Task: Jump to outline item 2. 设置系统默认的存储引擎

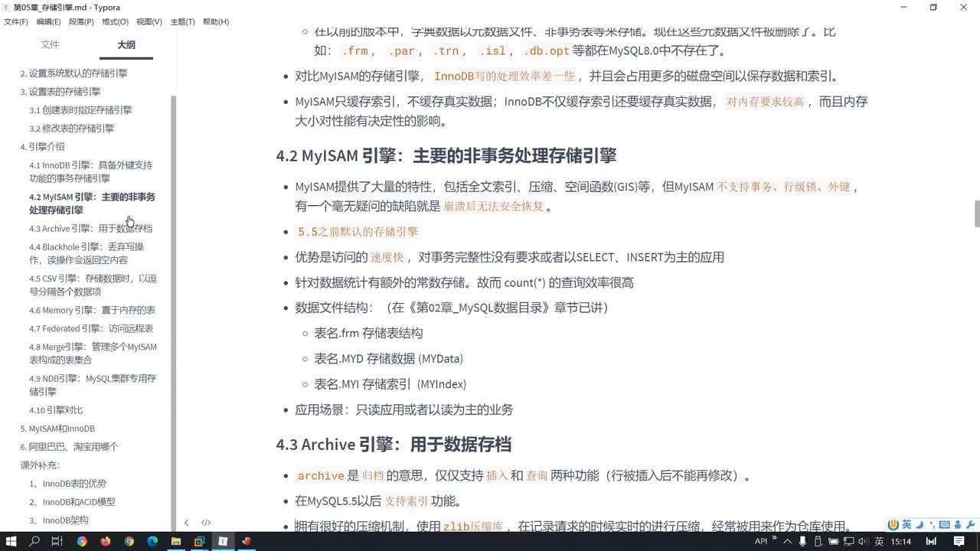Action: tap(73, 73)
